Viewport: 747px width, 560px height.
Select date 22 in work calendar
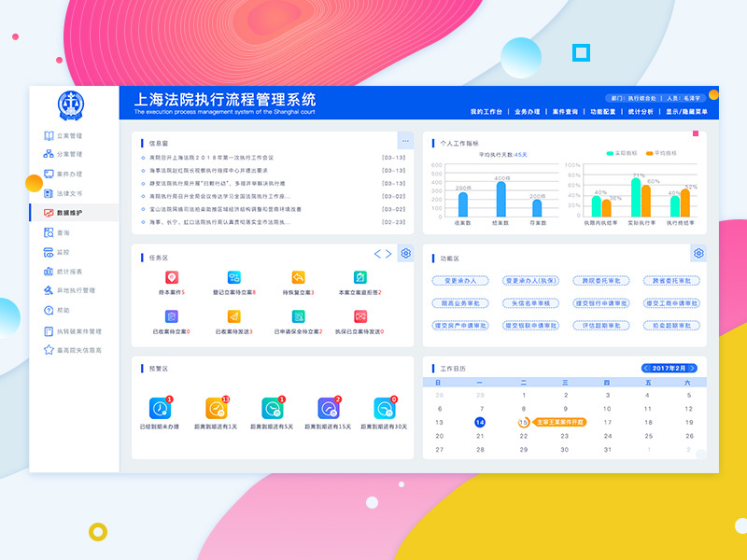[524, 436]
